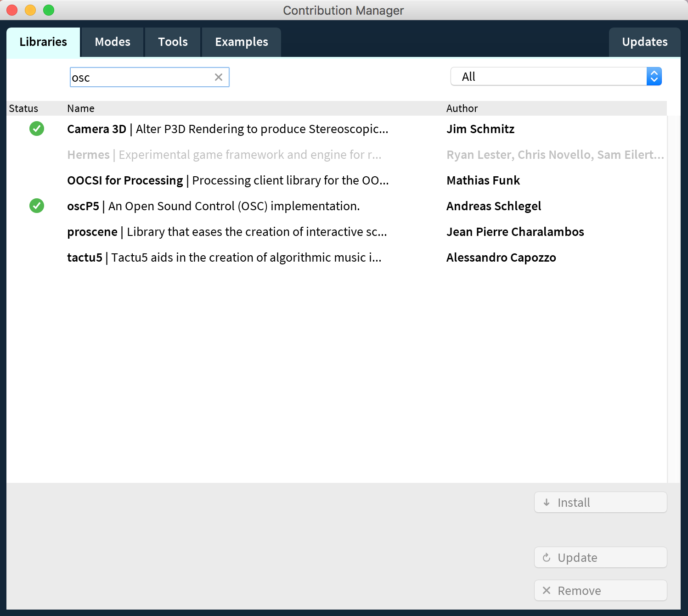The width and height of the screenshot is (688, 616).
Task: Go to the Examples tab
Action: coord(242,42)
